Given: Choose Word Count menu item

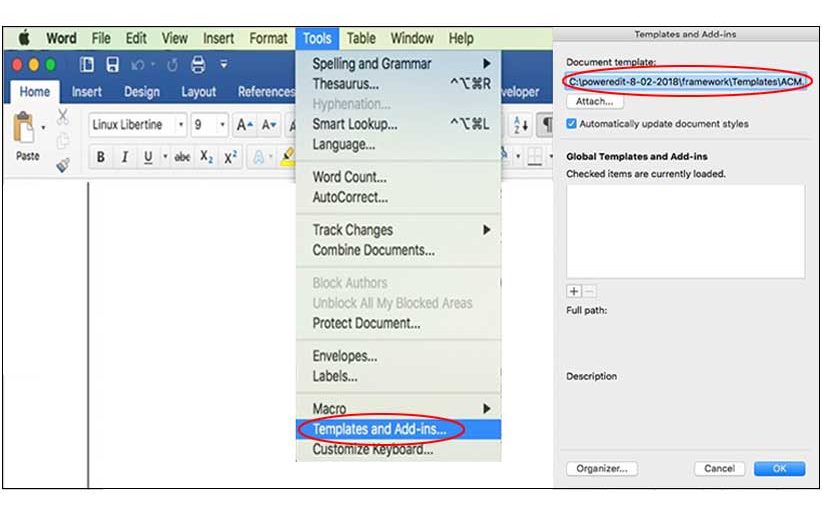Looking at the screenshot, I should (x=398, y=177).
